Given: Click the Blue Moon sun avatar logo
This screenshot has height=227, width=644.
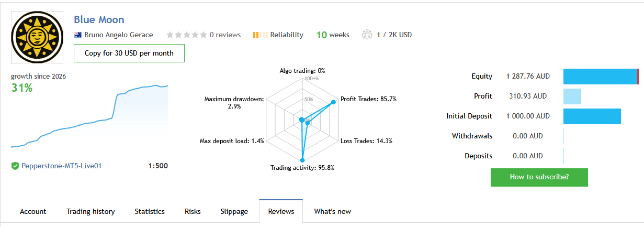Looking at the screenshot, I should click(37, 37).
